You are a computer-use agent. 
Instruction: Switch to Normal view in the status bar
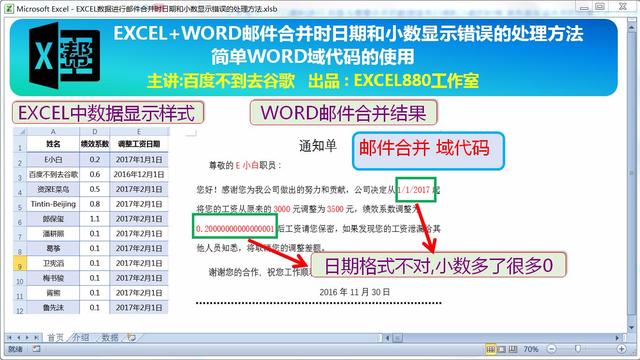coord(491,349)
